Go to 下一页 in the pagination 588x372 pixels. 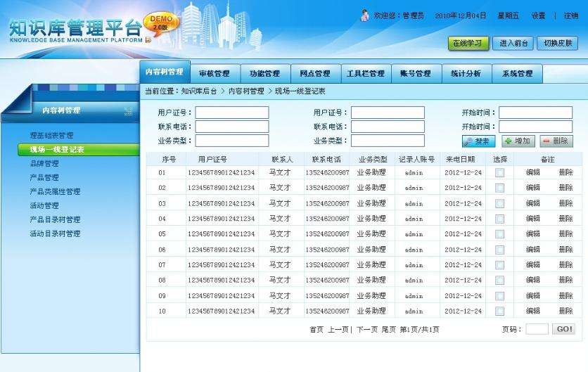click(366, 330)
